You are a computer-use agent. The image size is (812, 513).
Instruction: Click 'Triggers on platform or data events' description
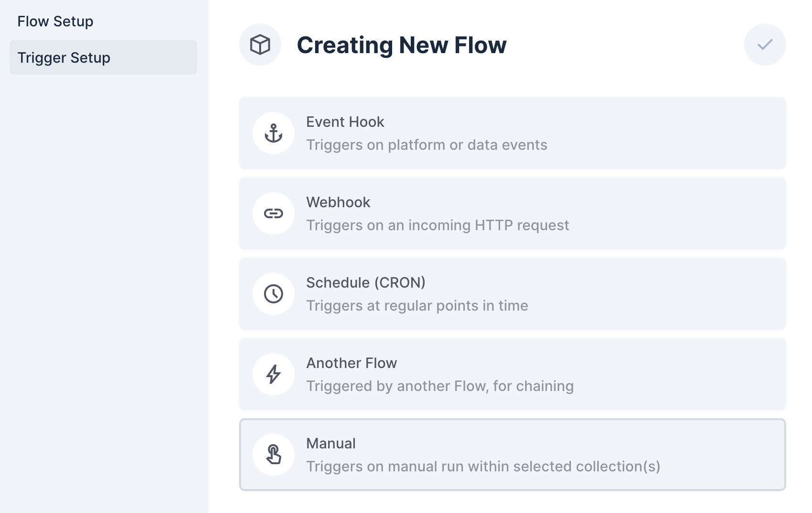click(x=427, y=145)
